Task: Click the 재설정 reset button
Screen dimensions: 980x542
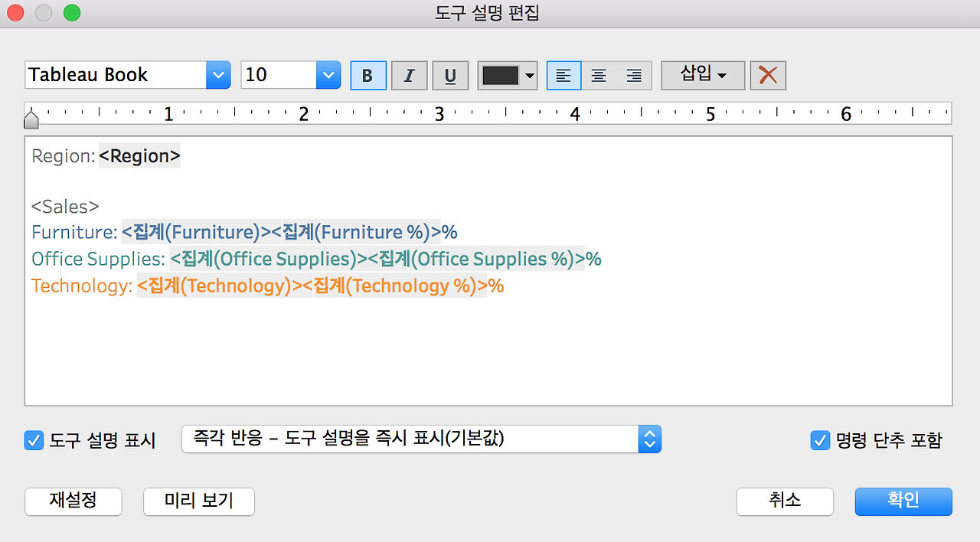Action: click(73, 501)
